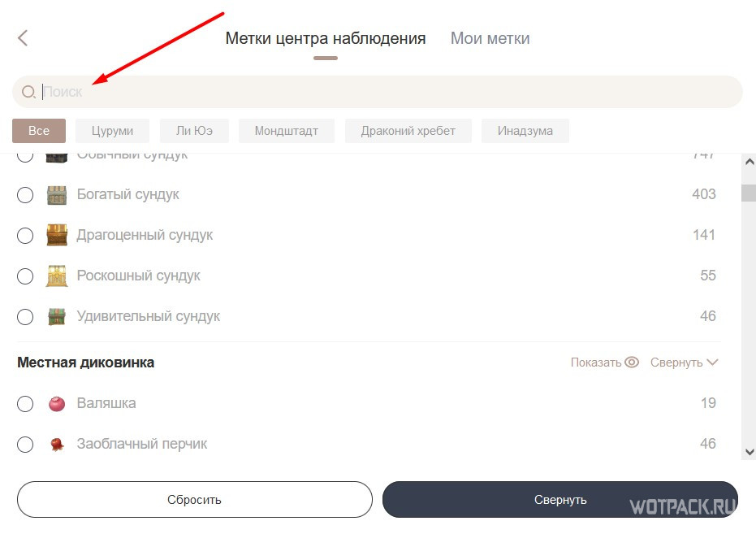The width and height of the screenshot is (756, 534).
Task: Select the Богатый сундук radio button
Action: [25, 194]
